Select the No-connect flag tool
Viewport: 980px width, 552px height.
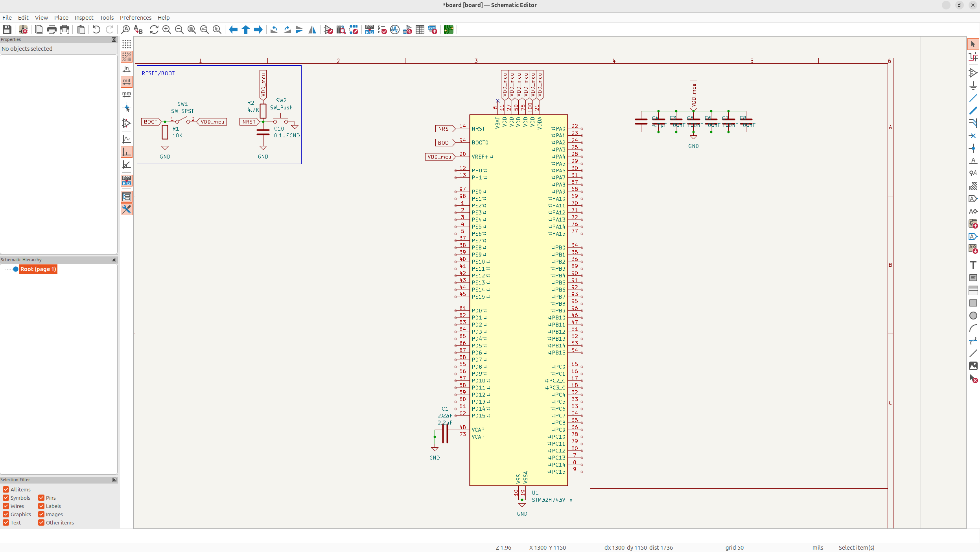pyautogui.click(x=973, y=136)
